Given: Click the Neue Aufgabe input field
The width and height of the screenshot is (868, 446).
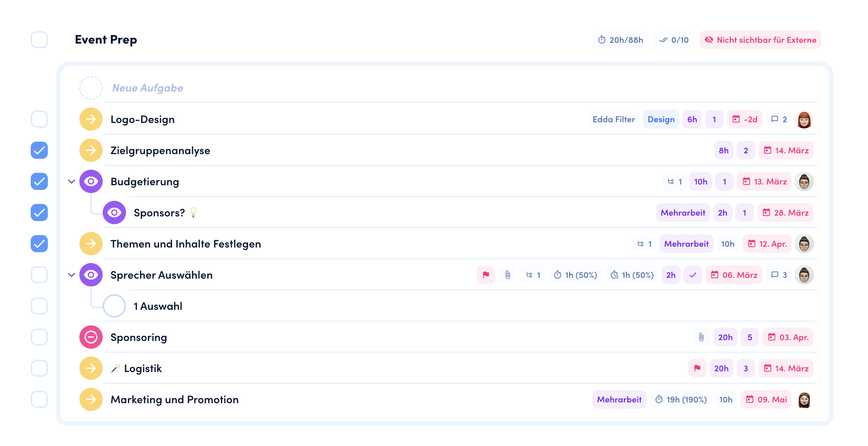Looking at the screenshot, I should coord(148,88).
